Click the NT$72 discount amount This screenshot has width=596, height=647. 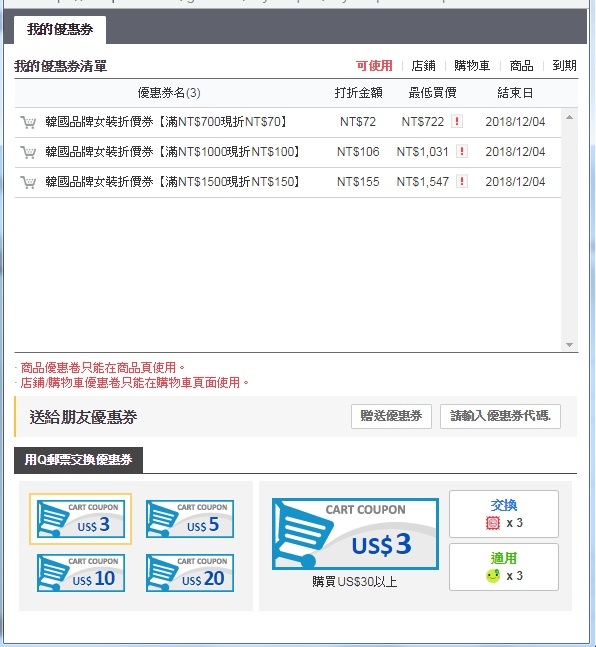358,122
